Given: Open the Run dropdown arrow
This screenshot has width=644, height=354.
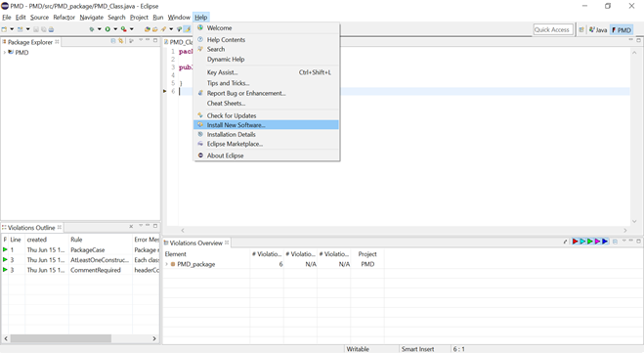Looking at the screenshot, I should pyautogui.click(x=115, y=29).
